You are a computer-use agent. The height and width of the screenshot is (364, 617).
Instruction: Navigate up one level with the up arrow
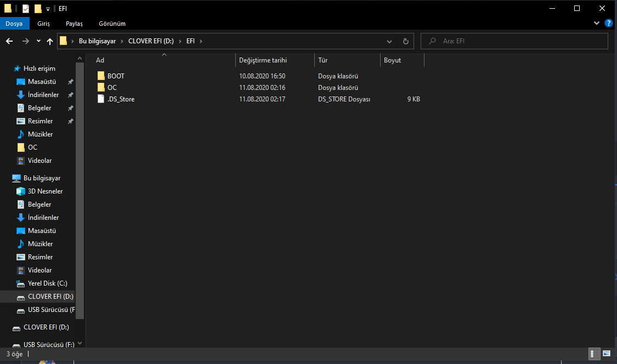pos(49,41)
